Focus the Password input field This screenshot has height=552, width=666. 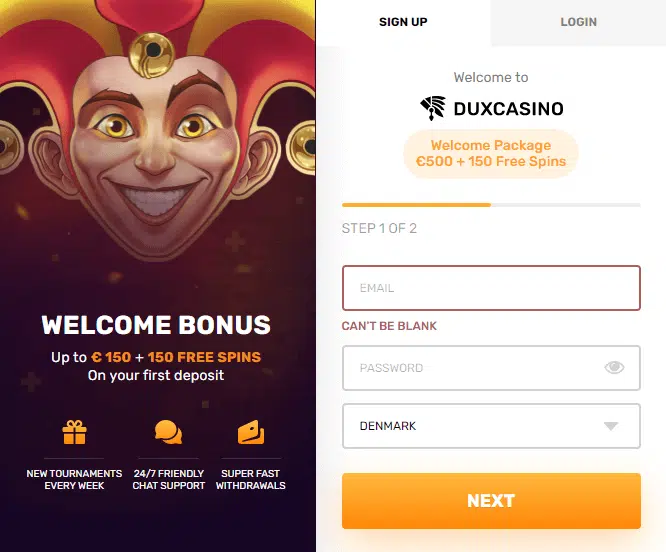tap(491, 368)
